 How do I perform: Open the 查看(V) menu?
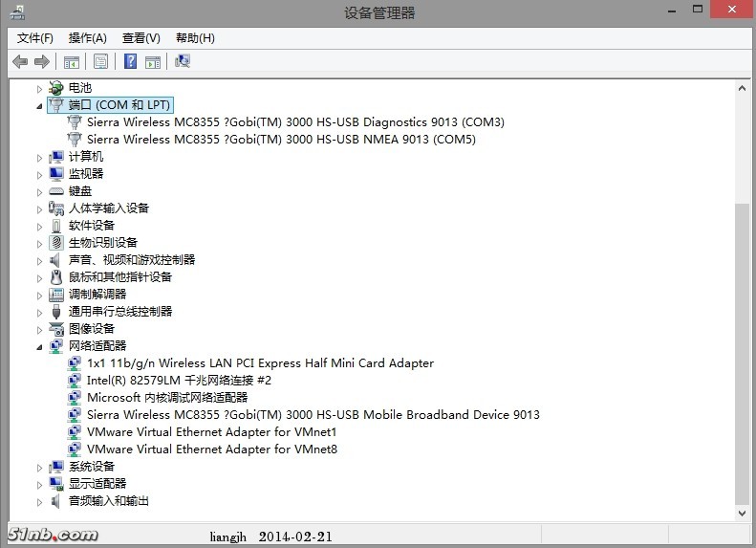pos(140,38)
